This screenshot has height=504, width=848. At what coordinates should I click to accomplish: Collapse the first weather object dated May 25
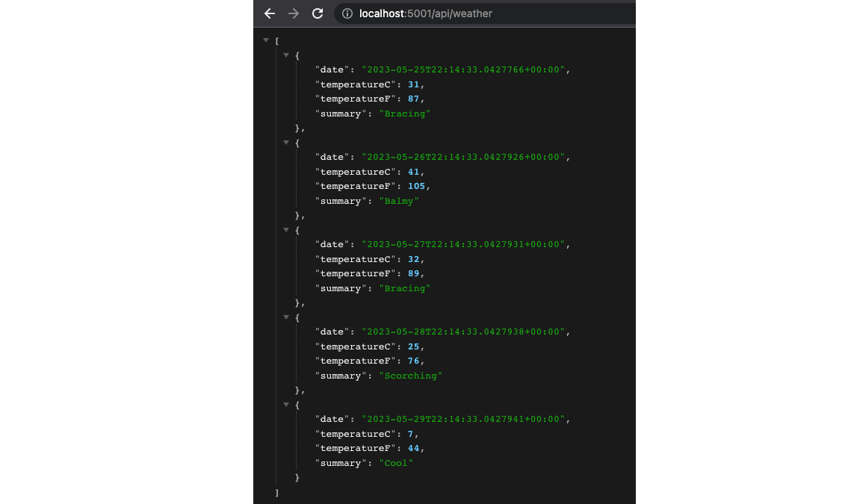tap(286, 55)
